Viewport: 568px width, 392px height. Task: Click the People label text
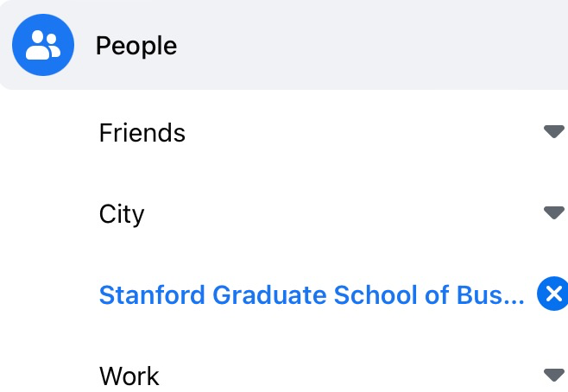136,46
